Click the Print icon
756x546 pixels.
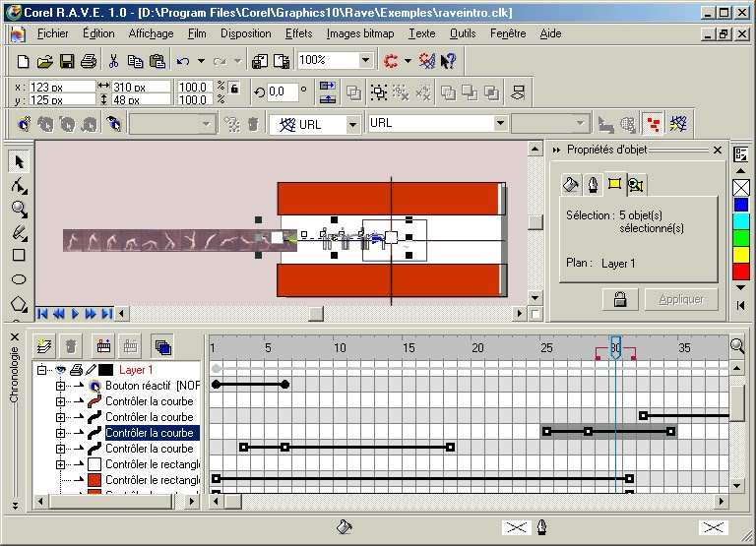coord(89,61)
